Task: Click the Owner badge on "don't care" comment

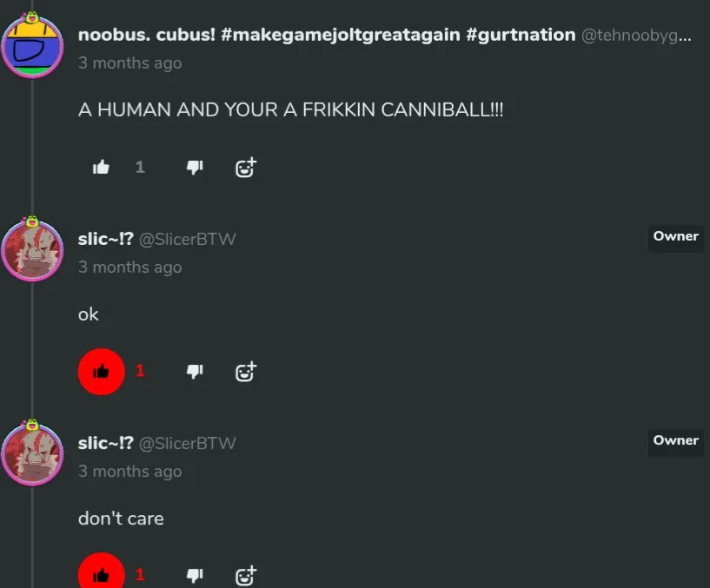Action: coord(675,440)
